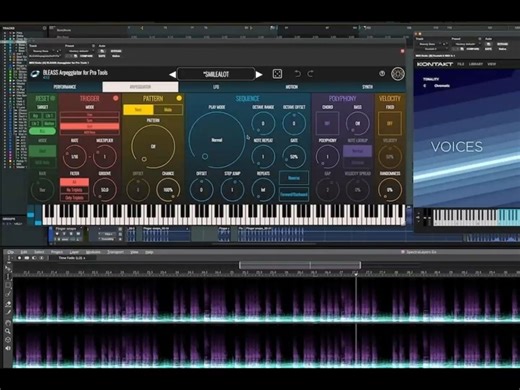Click the Compare button in arpeggiator plugin header
Image resolution: width=520 pixels, height=390 pixels.
click(86, 56)
